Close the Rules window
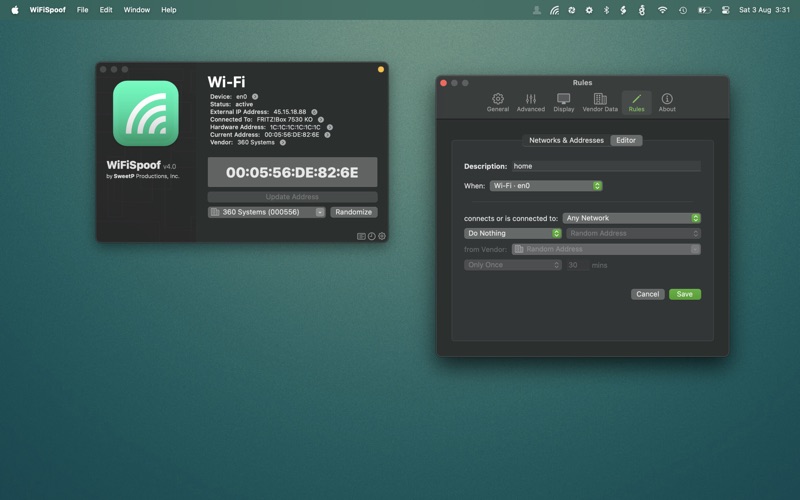Screen dimensions: 800x500 pos(443,83)
